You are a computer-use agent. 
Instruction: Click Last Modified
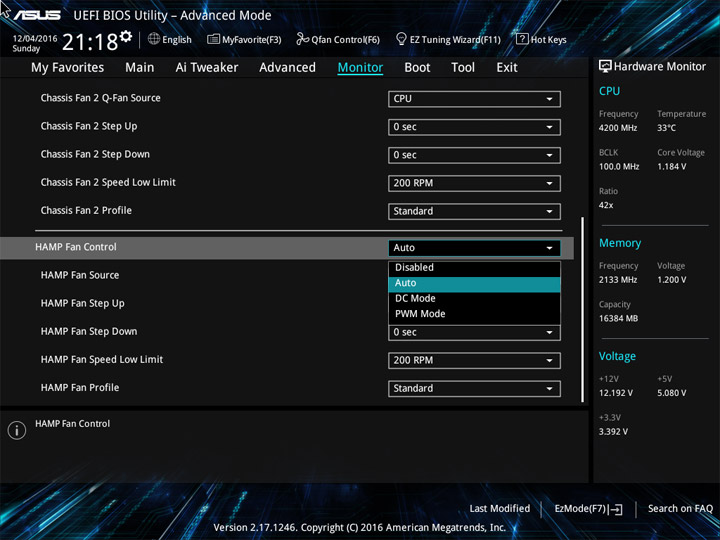coord(500,509)
